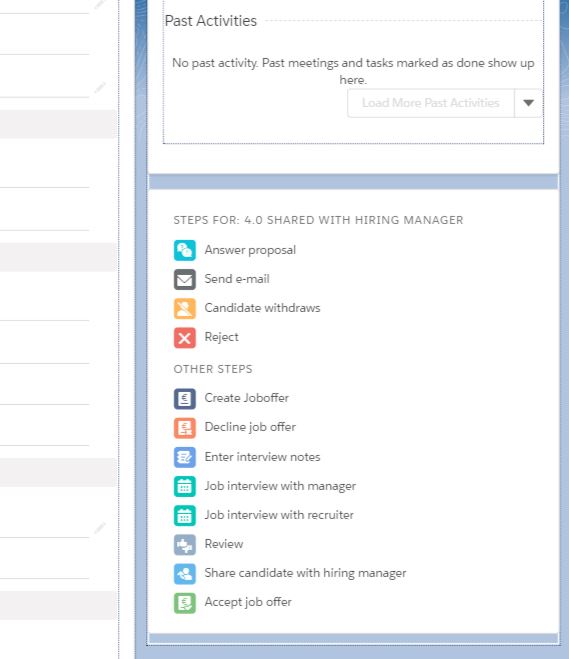Click the Decline job offer icon
Screen dimensions: 569x659
(x=184, y=428)
